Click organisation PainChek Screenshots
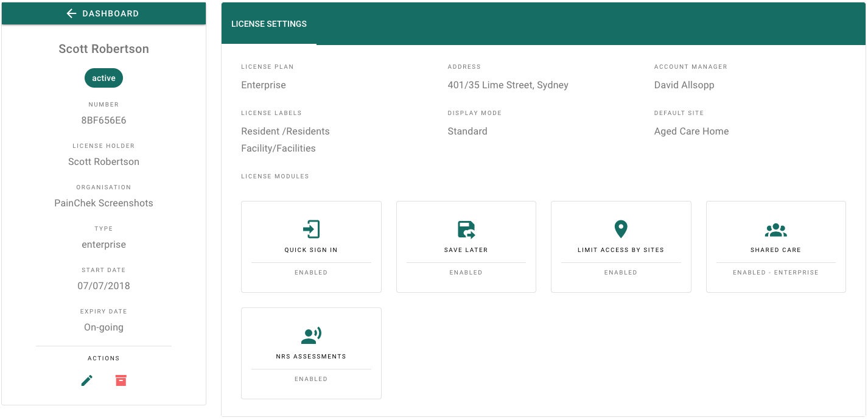 103,203
